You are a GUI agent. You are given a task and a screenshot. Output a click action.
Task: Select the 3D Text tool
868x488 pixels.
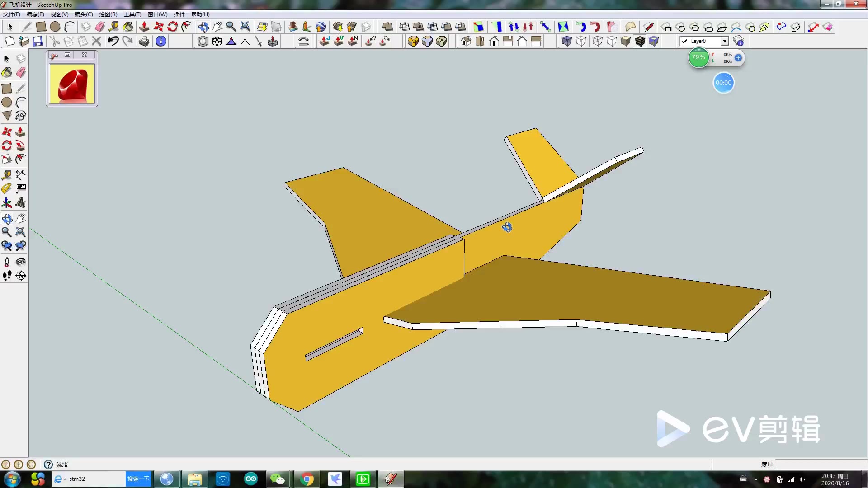click(21, 202)
